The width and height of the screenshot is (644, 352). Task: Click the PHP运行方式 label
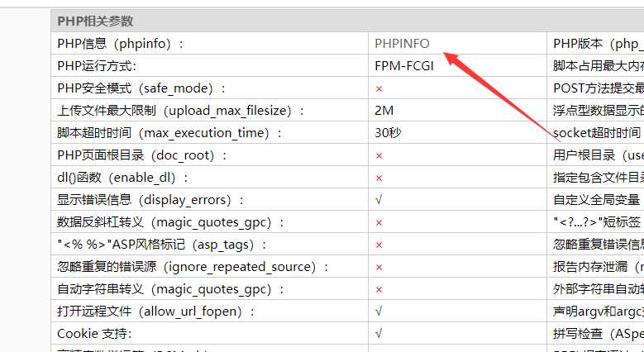point(97,66)
